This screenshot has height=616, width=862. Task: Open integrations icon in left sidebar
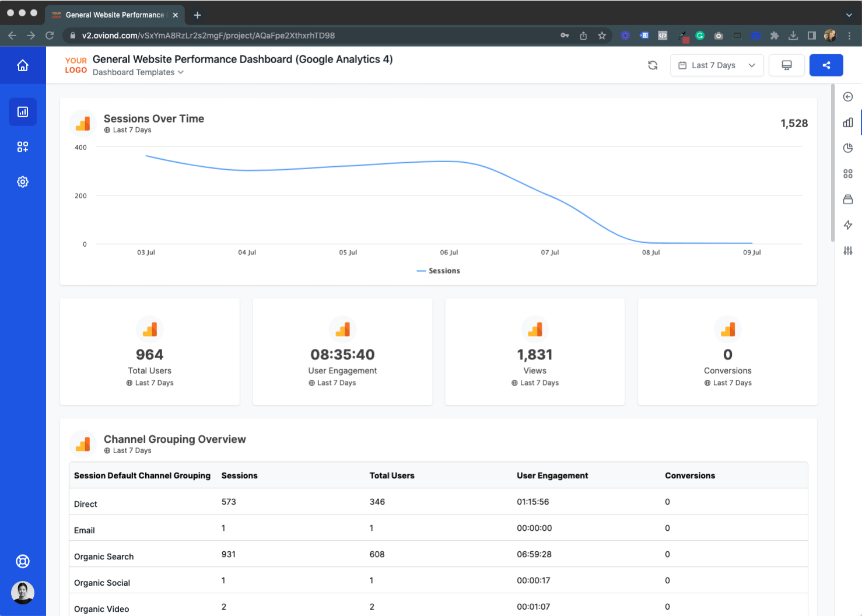tap(23, 146)
